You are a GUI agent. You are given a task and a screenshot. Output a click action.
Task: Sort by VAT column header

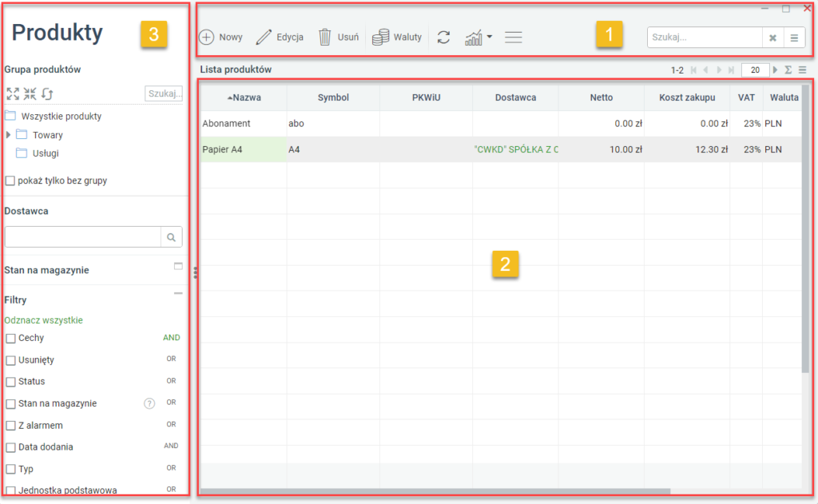coord(746,97)
